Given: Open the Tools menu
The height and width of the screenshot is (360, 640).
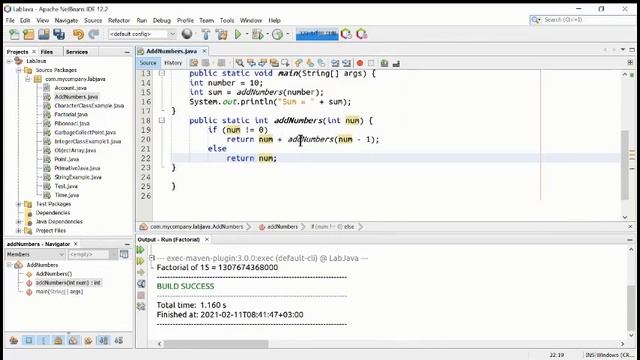Looking at the screenshot, I should [227, 20].
